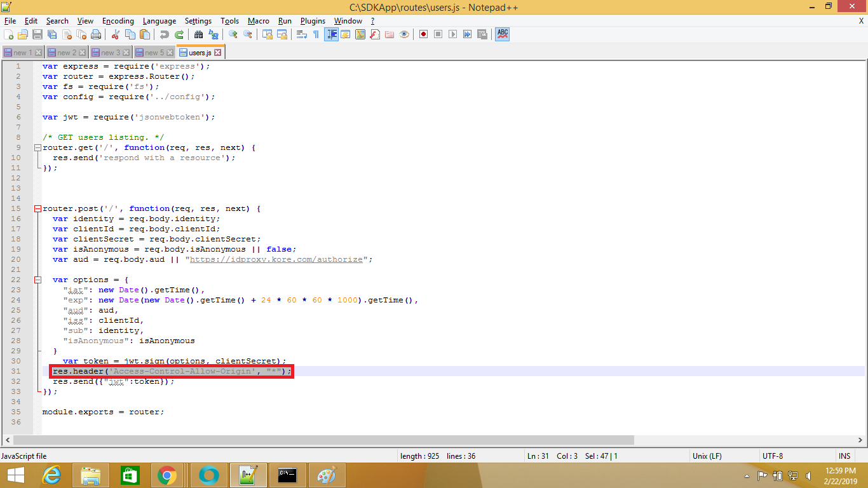Viewport: 868px width, 488px height.
Task: Switch to the new 1 tab
Action: 22,53
